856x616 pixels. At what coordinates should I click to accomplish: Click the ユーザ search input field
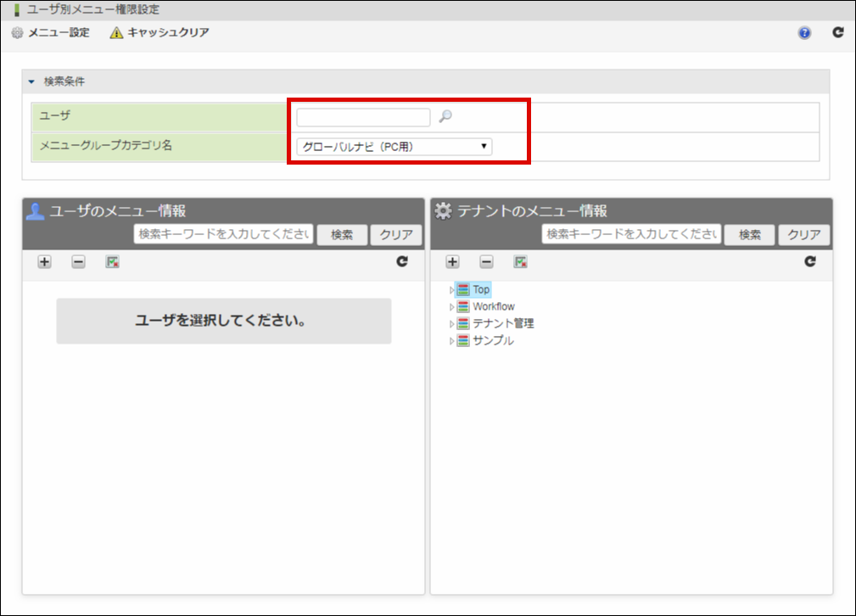click(x=363, y=115)
